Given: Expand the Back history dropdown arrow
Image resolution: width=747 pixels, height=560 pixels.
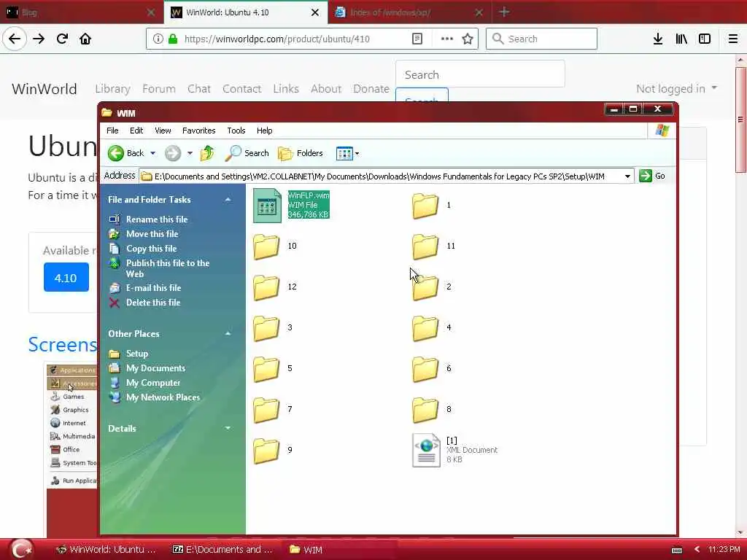Looking at the screenshot, I should click(x=153, y=153).
